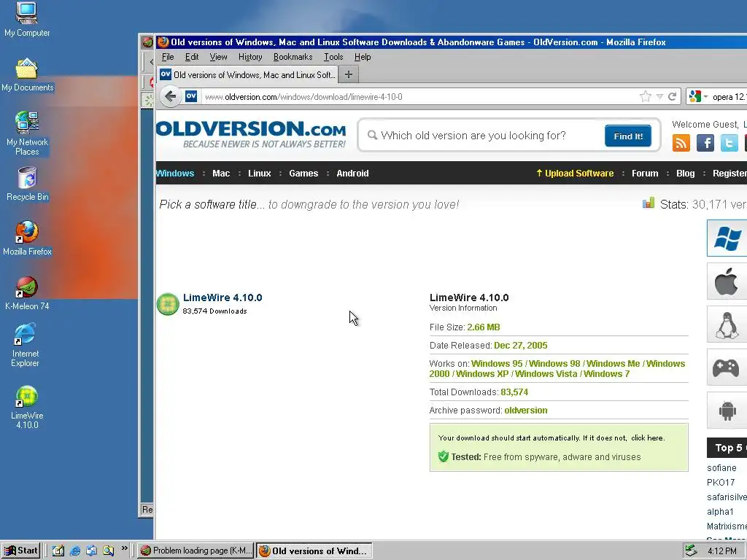Open the View menu in Firefox
This screenshot has height=560, width=747.
click(218, 57)
